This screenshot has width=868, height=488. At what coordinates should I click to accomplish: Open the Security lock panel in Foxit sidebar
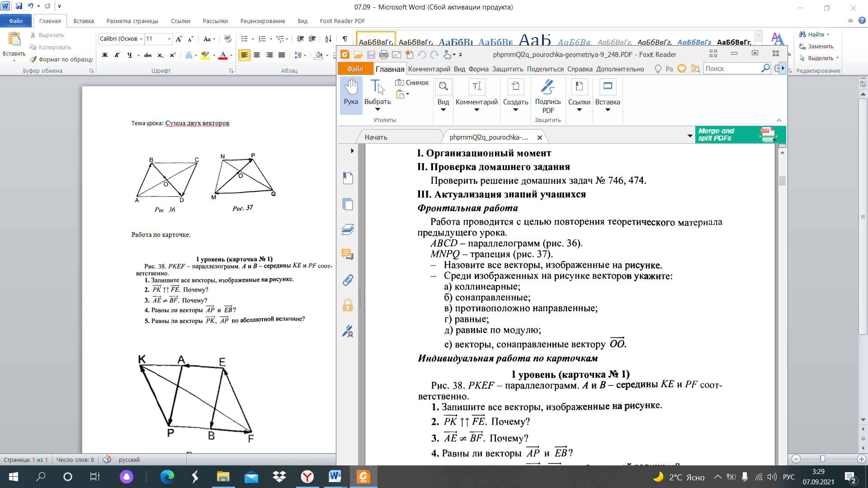point(348,305)
